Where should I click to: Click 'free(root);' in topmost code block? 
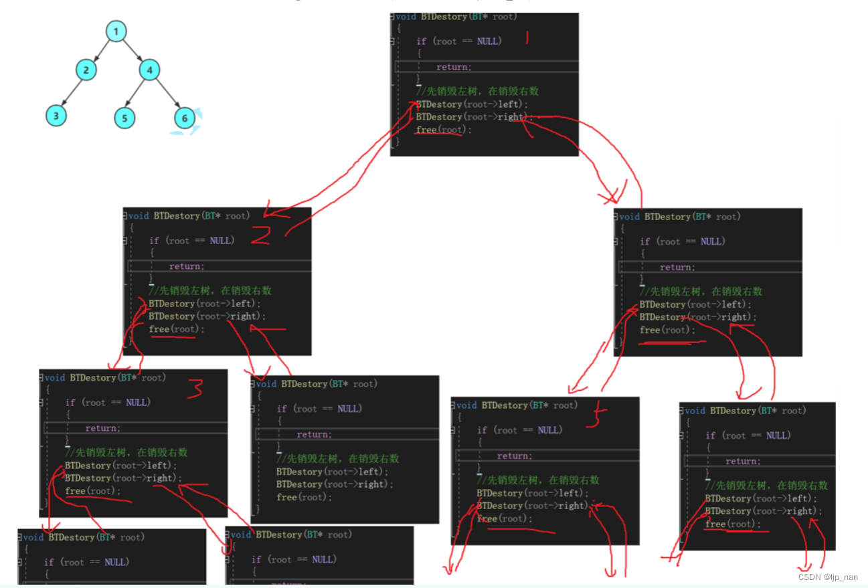(x=444, y=130)
